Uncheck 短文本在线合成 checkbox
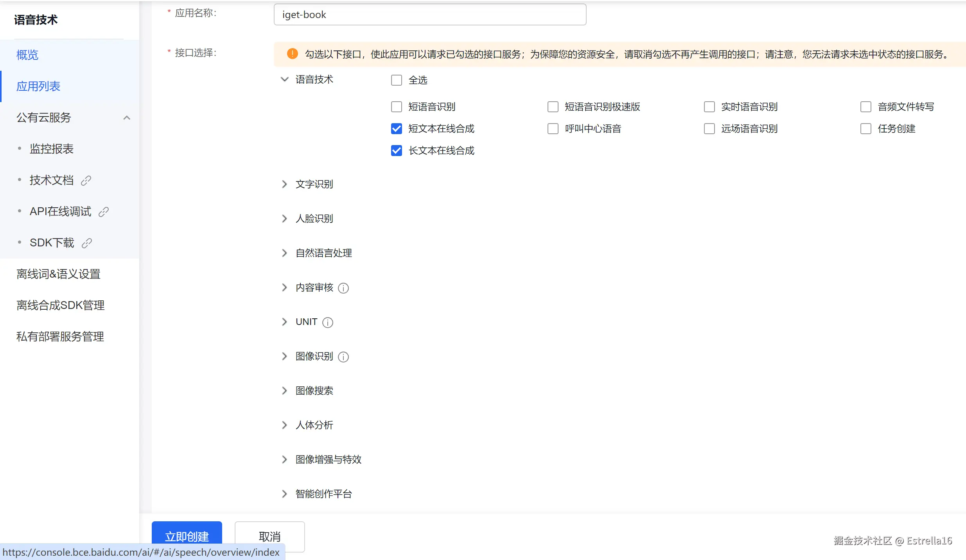 [396, 129]
